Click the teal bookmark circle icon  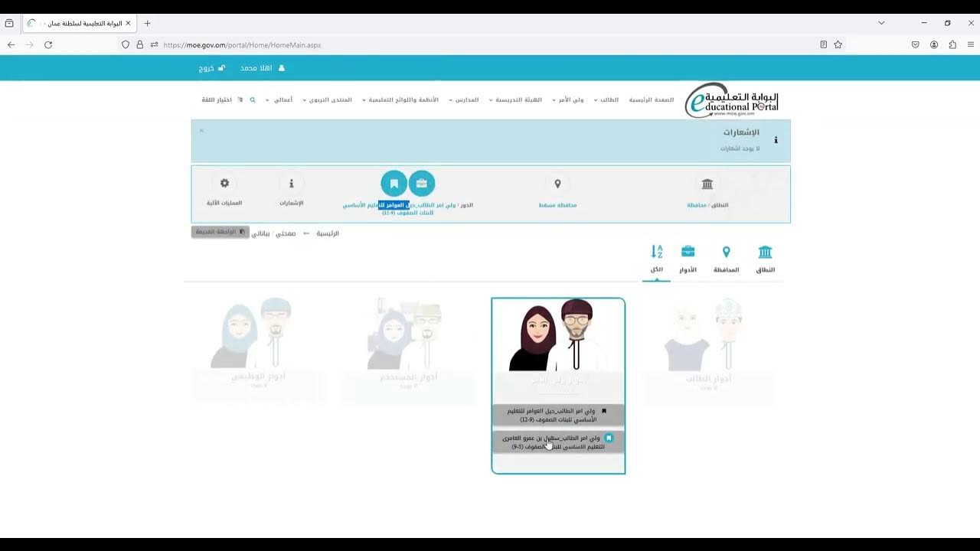click(394, 184)
